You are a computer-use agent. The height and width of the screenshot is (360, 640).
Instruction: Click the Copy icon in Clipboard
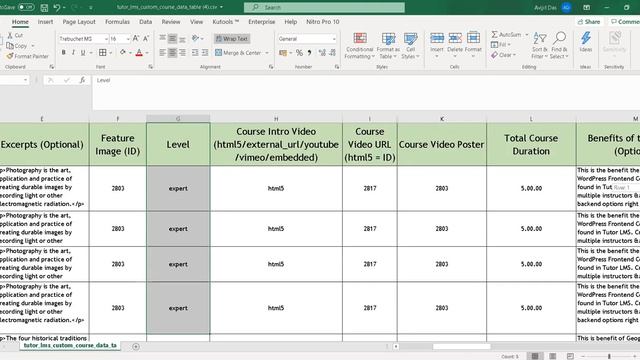(10, 46)
